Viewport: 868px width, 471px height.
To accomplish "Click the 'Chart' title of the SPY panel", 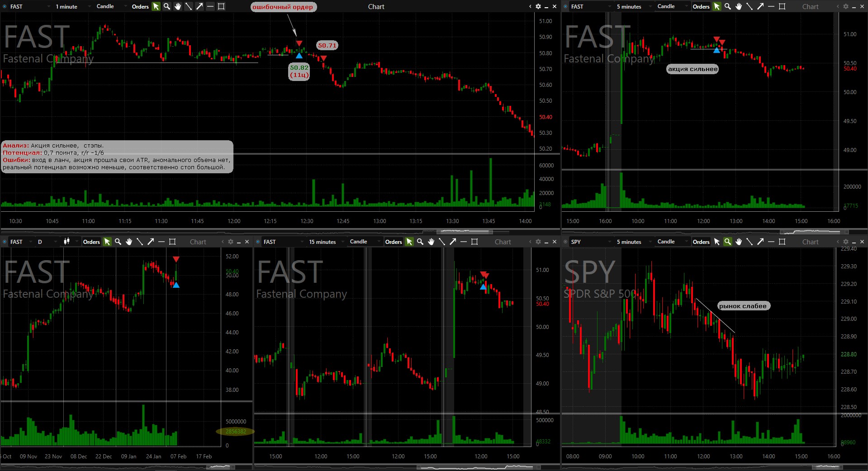I will tap(810, 242).
